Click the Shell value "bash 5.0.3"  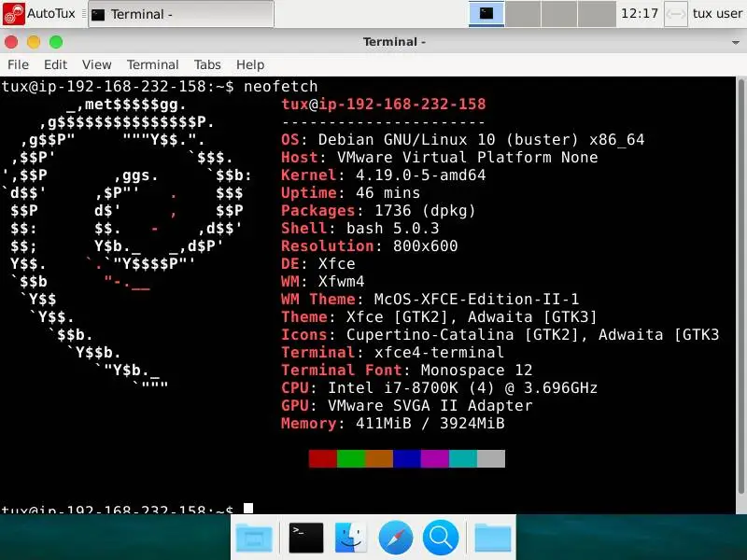click(392, 229)
